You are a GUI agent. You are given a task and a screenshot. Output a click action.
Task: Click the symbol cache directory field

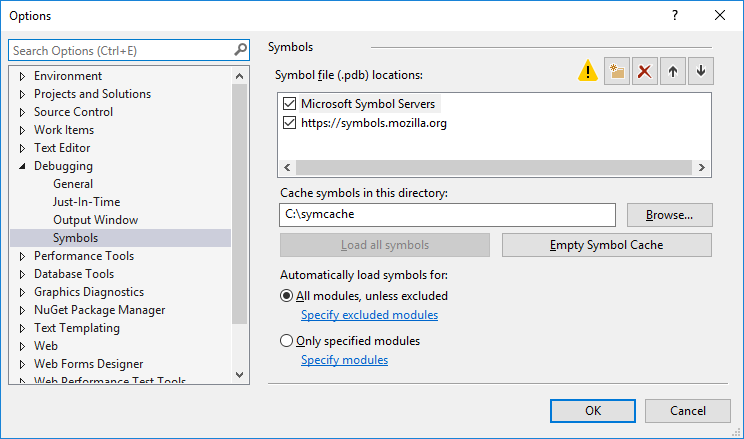pos(447,215)
